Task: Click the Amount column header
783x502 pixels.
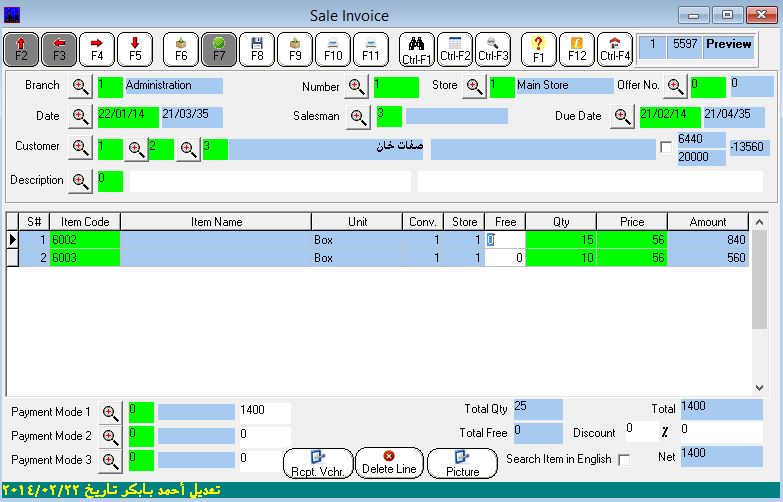Action: (x=708, y=222)
